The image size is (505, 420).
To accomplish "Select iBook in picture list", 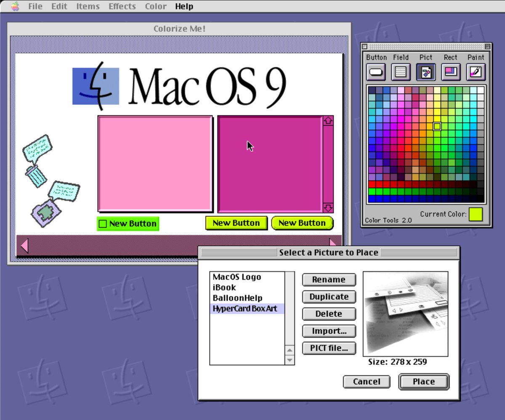I will click(247, 287).
